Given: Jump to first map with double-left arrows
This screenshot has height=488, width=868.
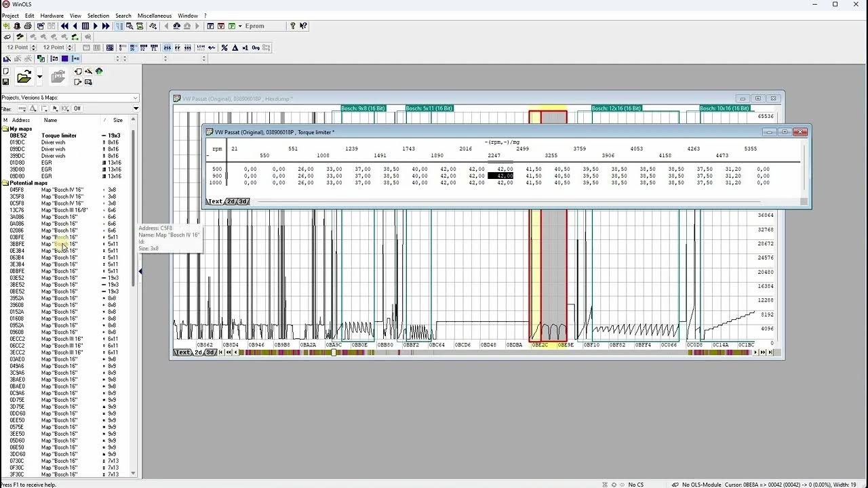Looking at the screenshot, I should point(64,26).
